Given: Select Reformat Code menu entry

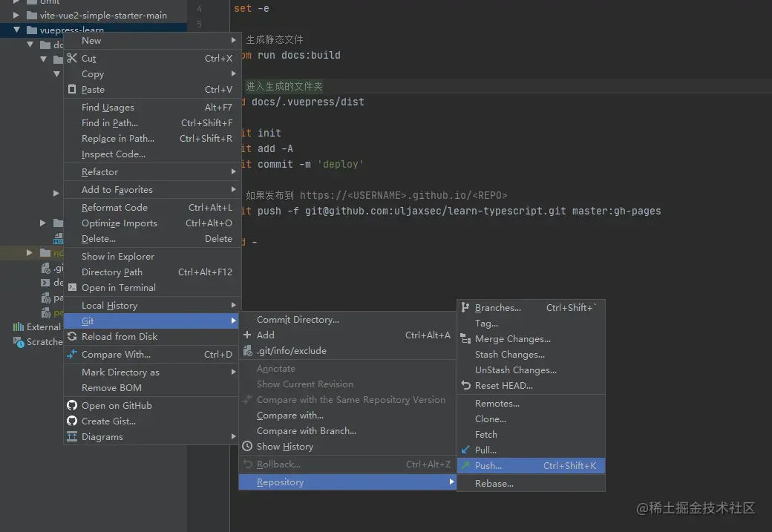Looking at the screenshot, I should (151, 207).
